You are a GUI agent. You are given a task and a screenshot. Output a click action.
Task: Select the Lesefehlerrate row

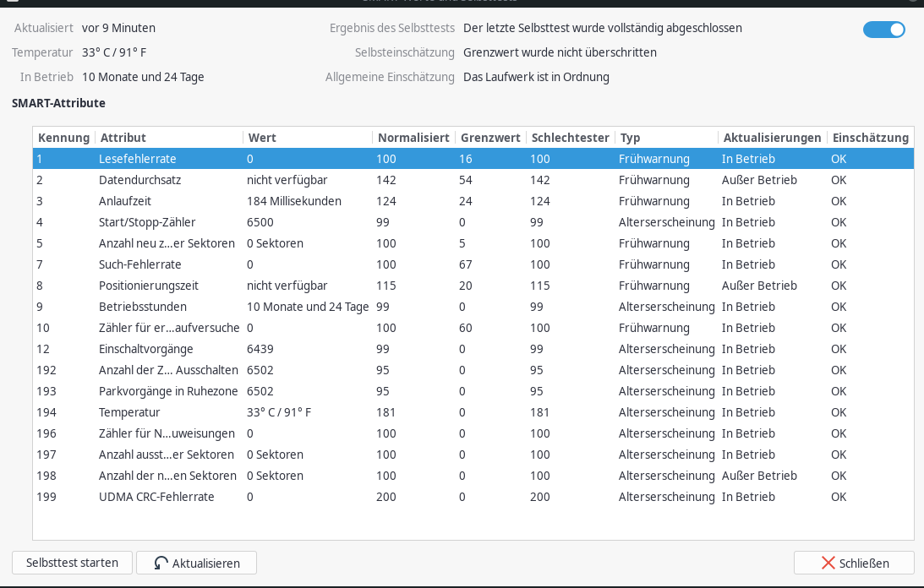click(x=473, y=159)
